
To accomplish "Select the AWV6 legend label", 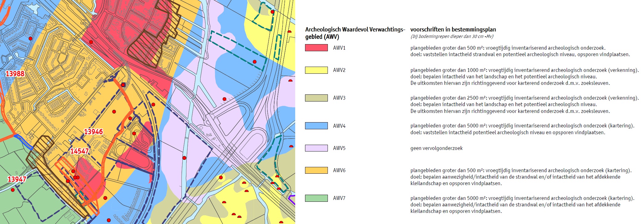I will (x=339, y=170).
